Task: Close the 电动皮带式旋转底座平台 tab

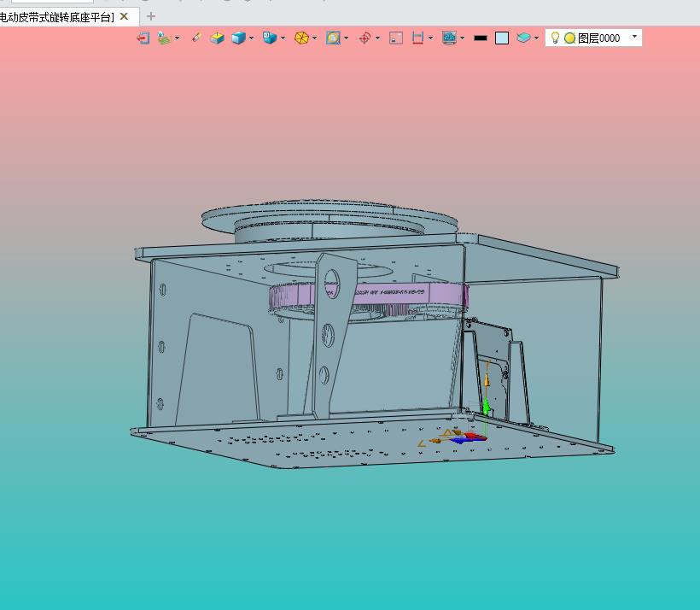Action: (124, 16)
